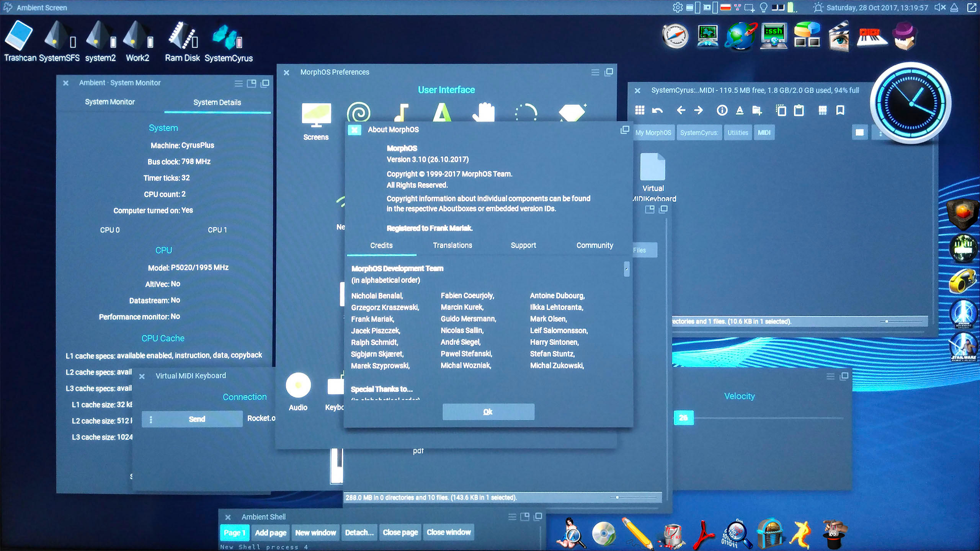Launch the clapperboard eye video player icon
The height and width of the screenshot is (551, 980).
[x=839, y=36]
